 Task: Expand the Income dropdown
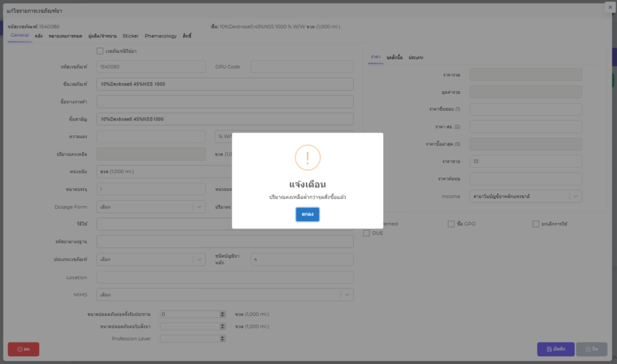(x=576, y=196)
